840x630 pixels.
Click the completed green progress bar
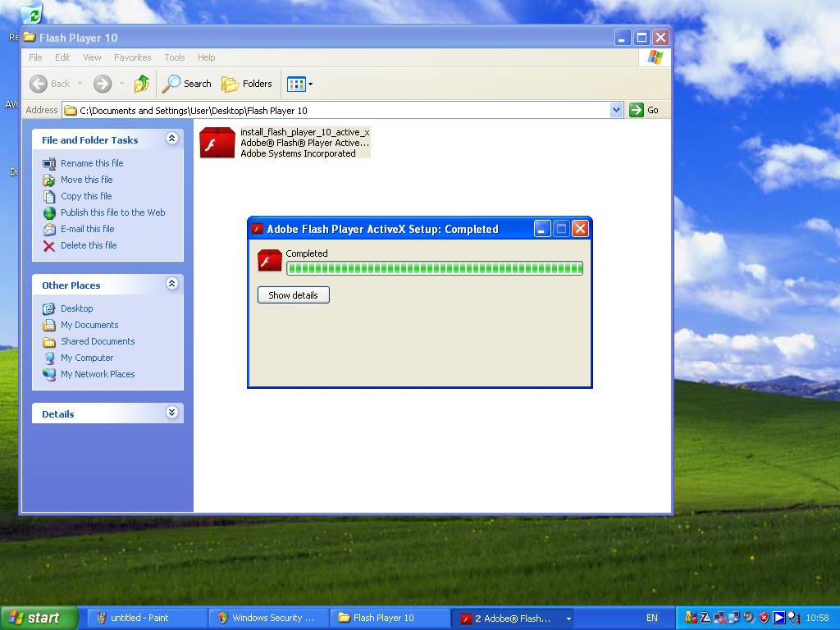(x=435, y=268)
